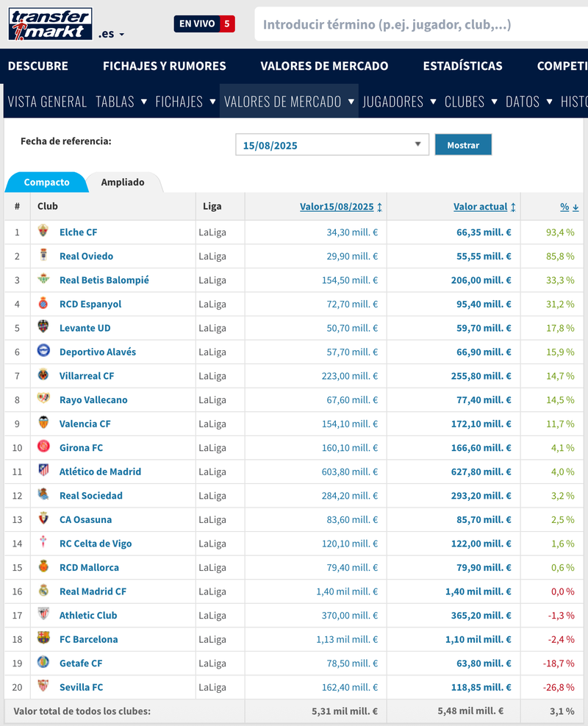Viewport: 588px width, 726px height.
Task: Click the Real Madrid CF crest icon
Action: (44, 591)
